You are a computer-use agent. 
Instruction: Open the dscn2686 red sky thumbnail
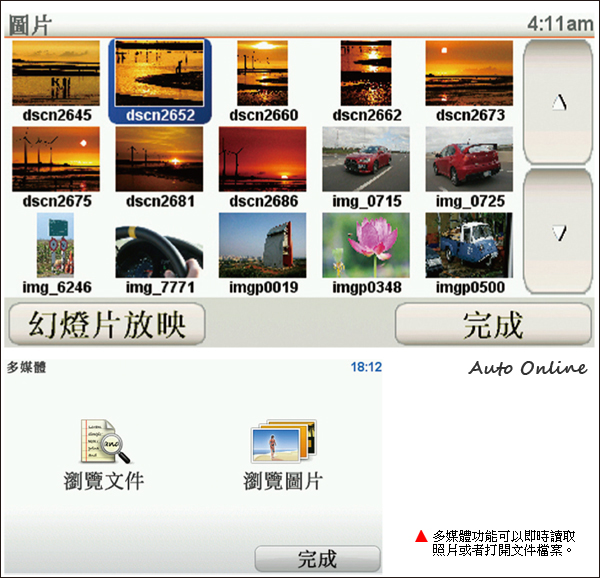[x=264, y=159]
